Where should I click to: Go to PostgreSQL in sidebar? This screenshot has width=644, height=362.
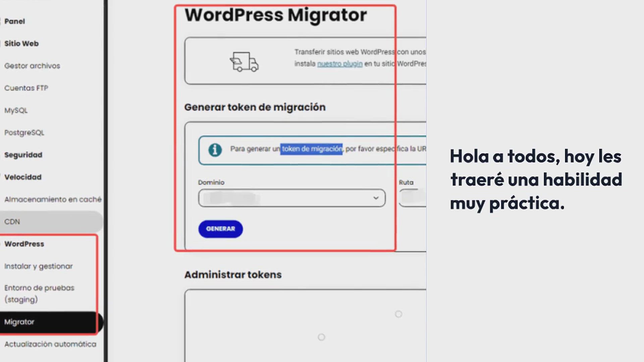[x=24, y=133]
